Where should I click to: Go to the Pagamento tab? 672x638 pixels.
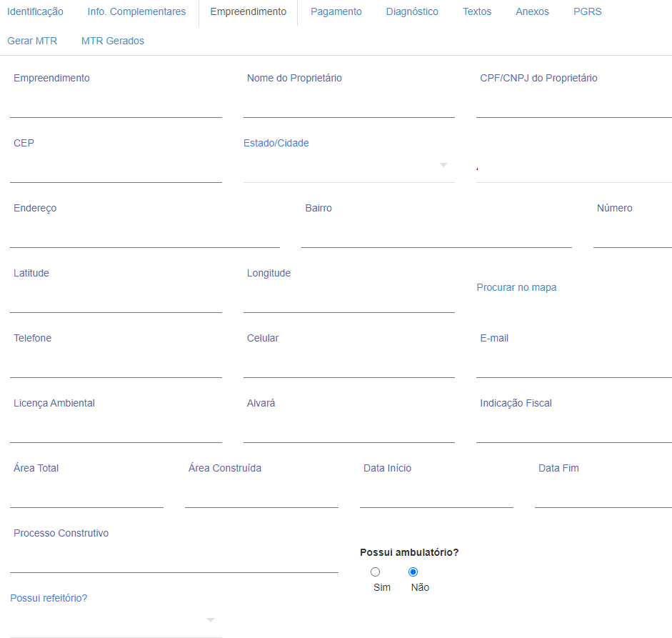pos(336,11)
